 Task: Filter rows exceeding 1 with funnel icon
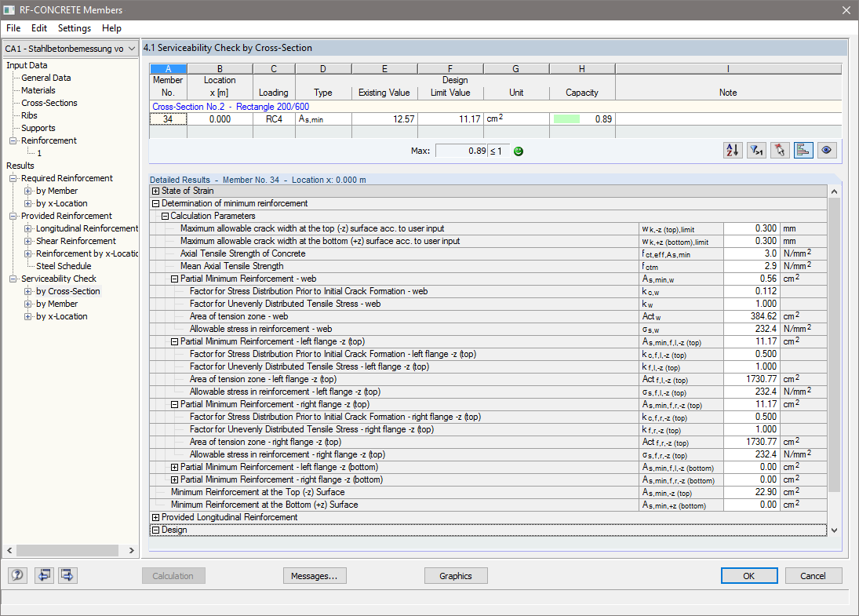point(756,150)
